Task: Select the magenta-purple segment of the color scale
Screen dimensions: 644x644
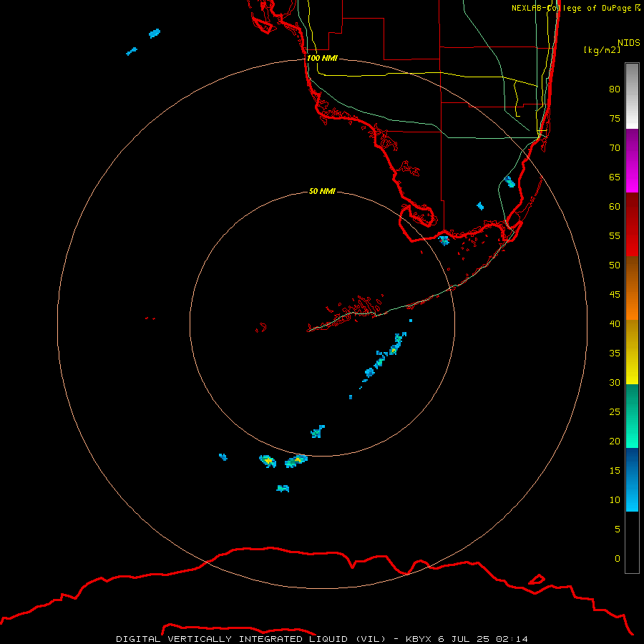Action: click(x=632, y=160)
